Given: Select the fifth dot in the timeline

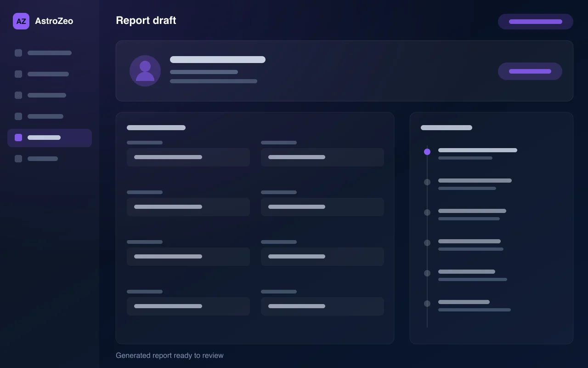Looking at the screenshot, I should pos(427,273).
